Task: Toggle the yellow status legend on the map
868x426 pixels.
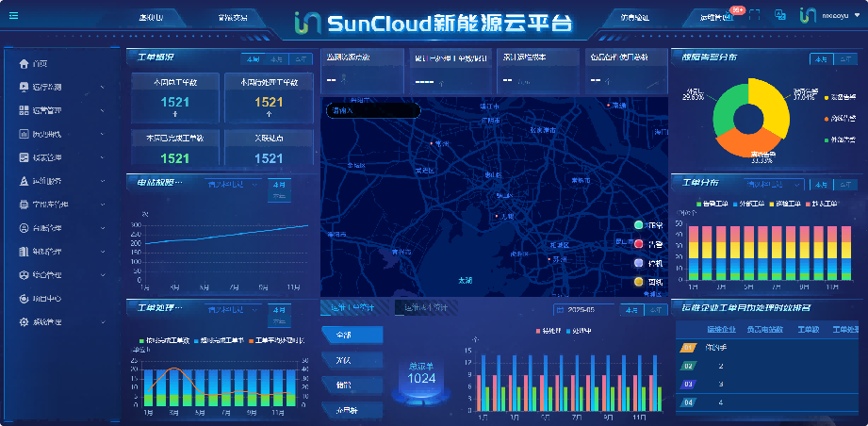Action: tap(639, 282)
